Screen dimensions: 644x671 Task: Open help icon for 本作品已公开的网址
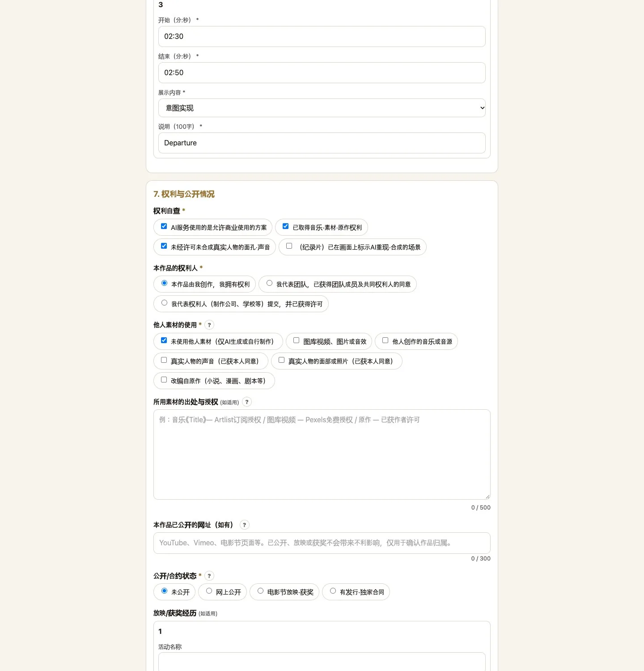(x=245, y=525)
